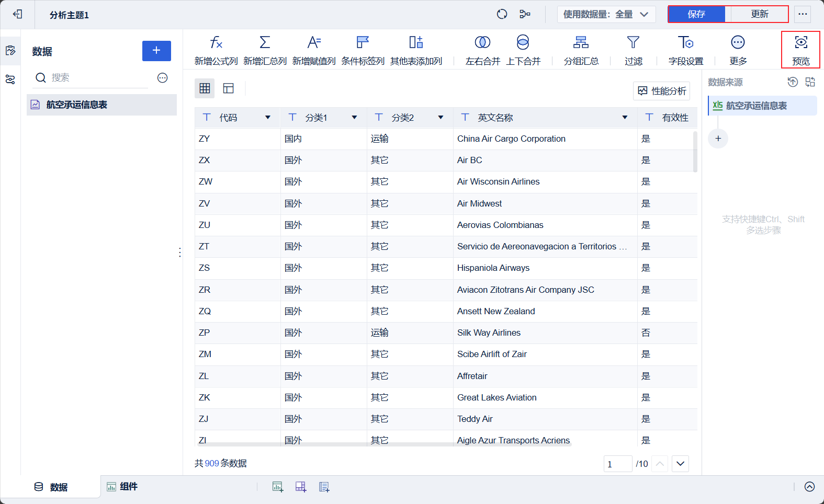The image size is (824, 504).
Task: Click cell 'Aerovias Colombianas'
Action: (x=545, y=225)
